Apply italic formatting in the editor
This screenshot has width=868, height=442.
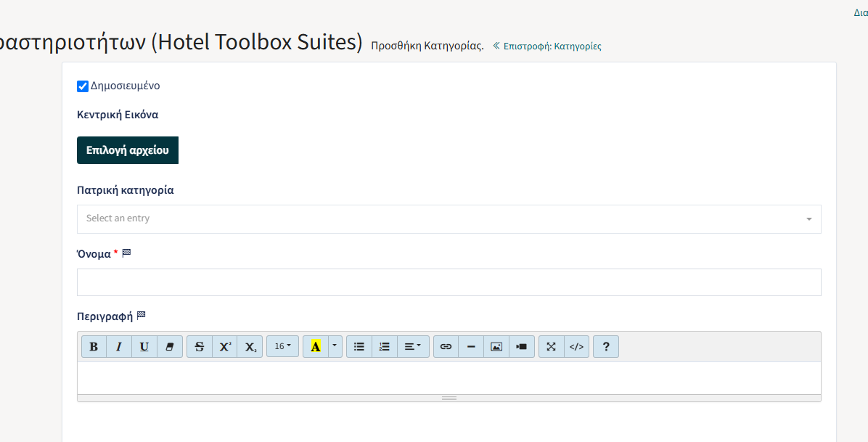119,347
